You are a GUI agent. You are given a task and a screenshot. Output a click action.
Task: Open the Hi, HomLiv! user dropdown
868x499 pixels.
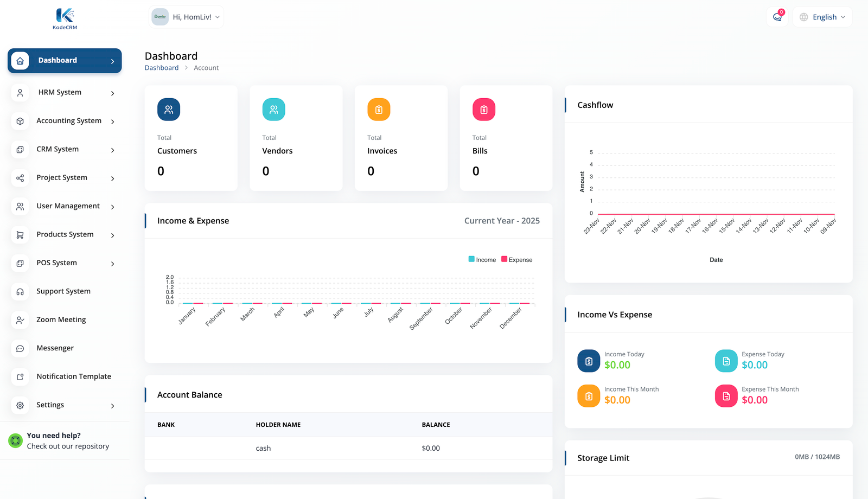point(186,17)
